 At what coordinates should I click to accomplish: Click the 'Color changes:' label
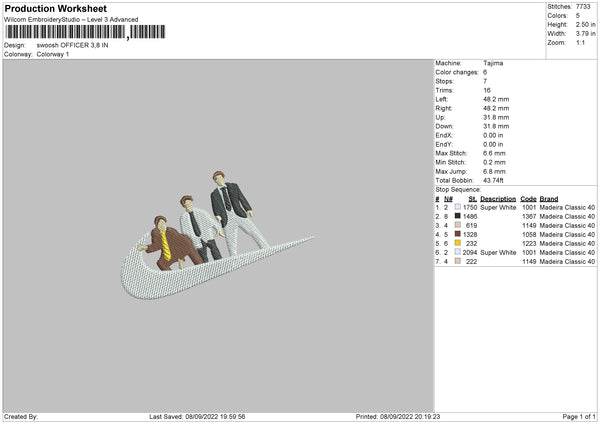457,72
